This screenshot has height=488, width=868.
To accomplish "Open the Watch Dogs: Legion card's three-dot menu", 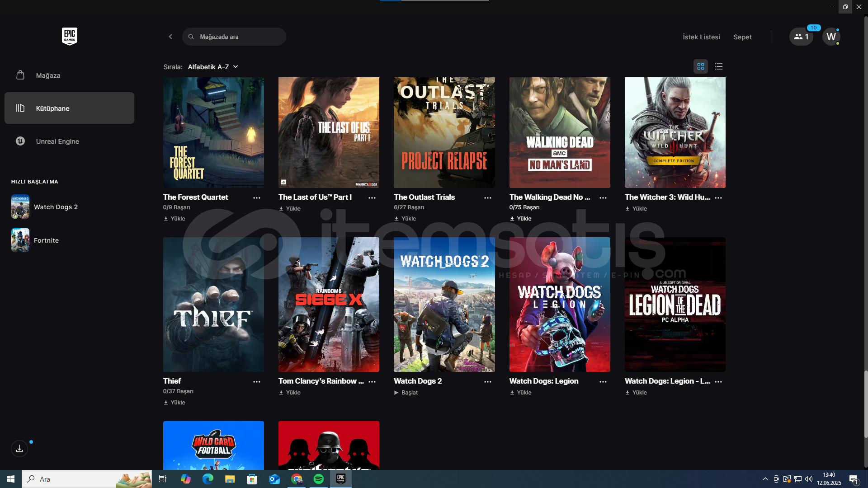I will [x=603, y=382].
